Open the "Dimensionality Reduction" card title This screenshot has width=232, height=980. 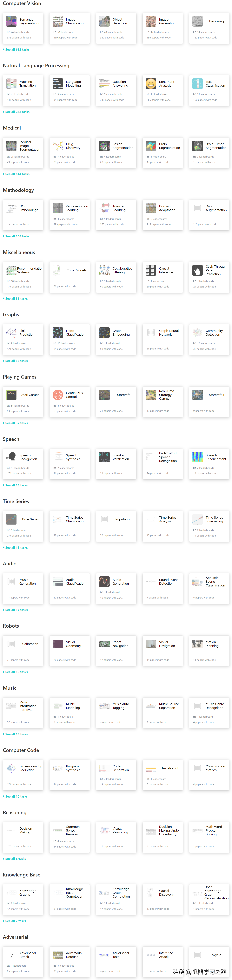[30, 768]
